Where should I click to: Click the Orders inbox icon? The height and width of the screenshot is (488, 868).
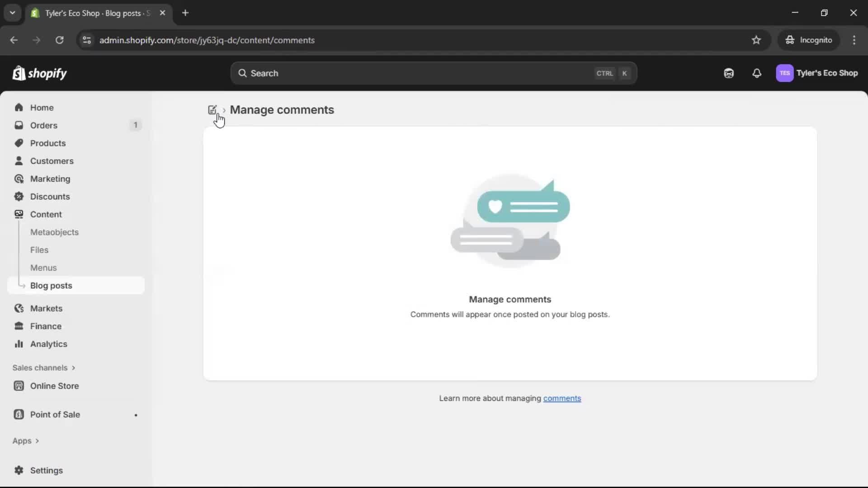pyautogui.click(x=19, y=125)
